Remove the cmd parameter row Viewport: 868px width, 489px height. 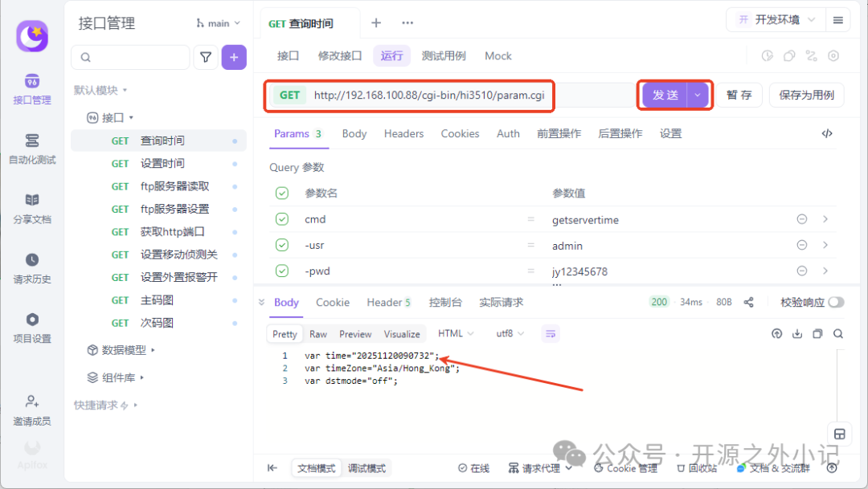pyautogui.click(x=801, y=219)
